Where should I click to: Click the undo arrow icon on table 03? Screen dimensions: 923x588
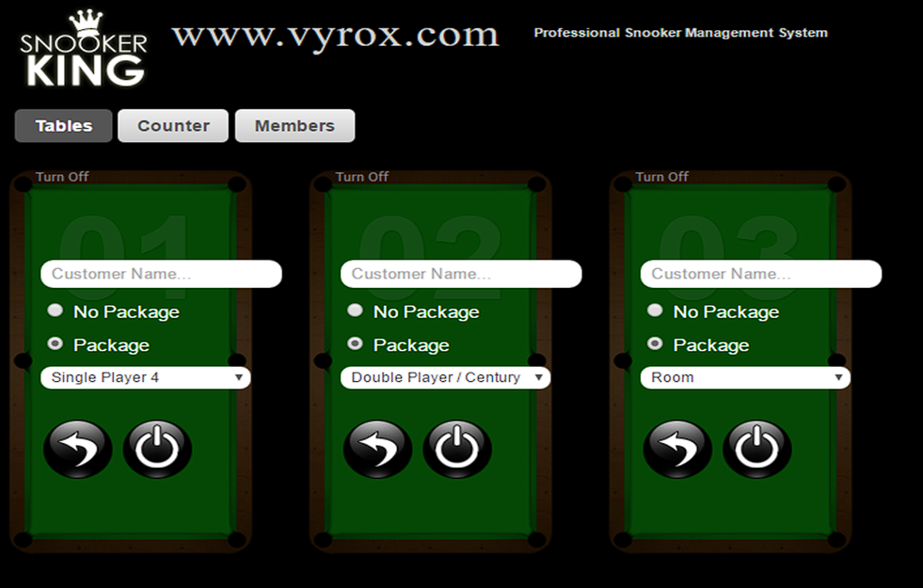click(x=677, y=449)
